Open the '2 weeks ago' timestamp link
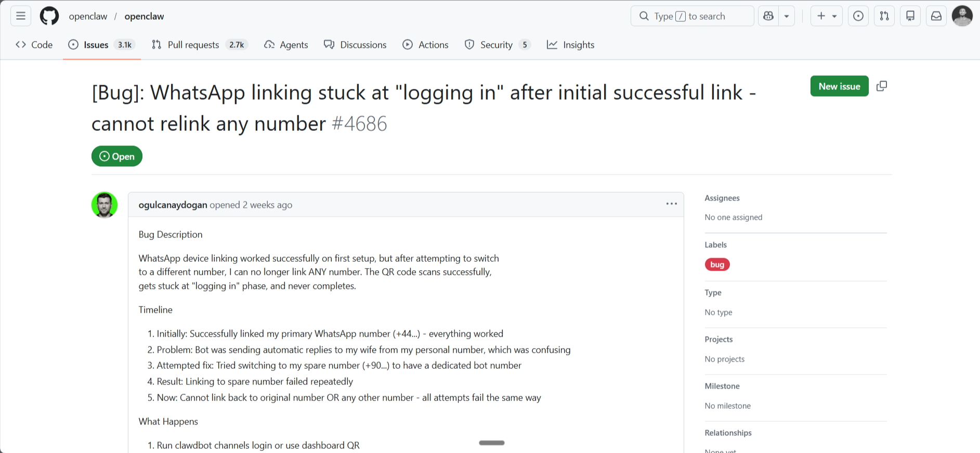The width and height of the screenshot is (980, 453). [267, 205]
